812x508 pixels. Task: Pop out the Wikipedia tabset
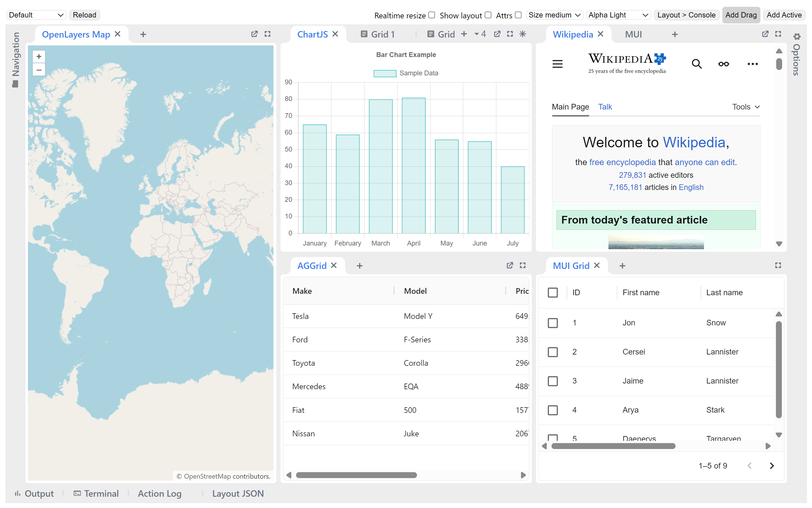[765, 34]
